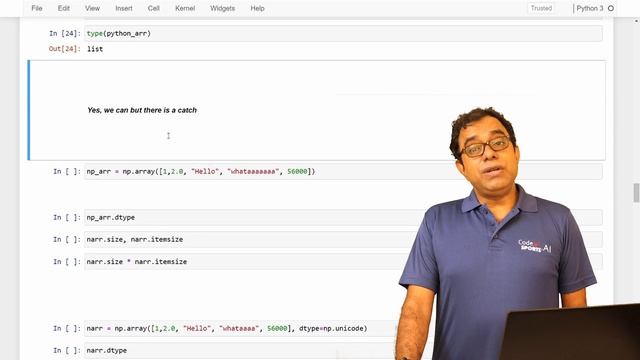Screen dimensions: 640x360
Task: Click the Out[24] output prompt
Action: point(64,49)
